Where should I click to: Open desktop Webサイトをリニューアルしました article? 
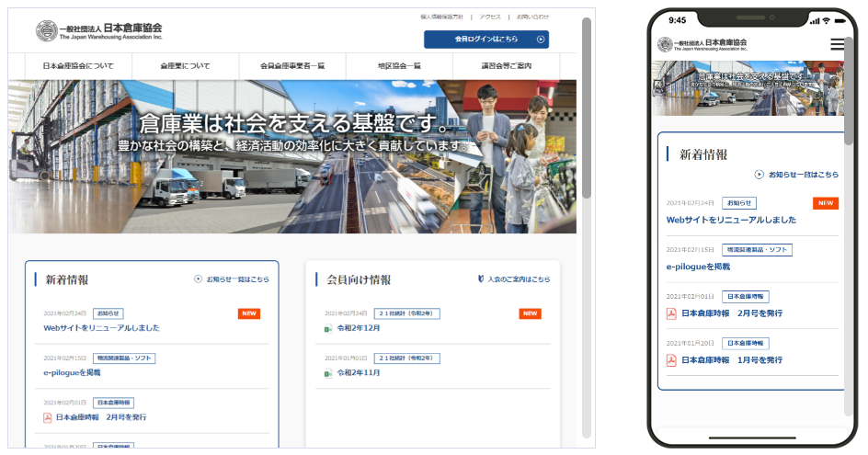101,327
